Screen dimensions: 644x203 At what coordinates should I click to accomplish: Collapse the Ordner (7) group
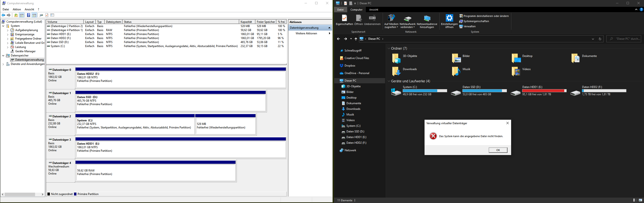(389, 48)
